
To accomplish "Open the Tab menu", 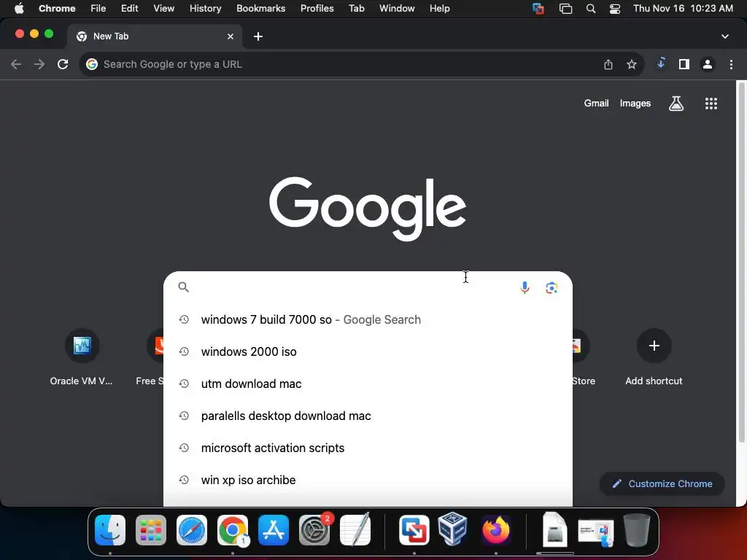I will coord(356,8).
